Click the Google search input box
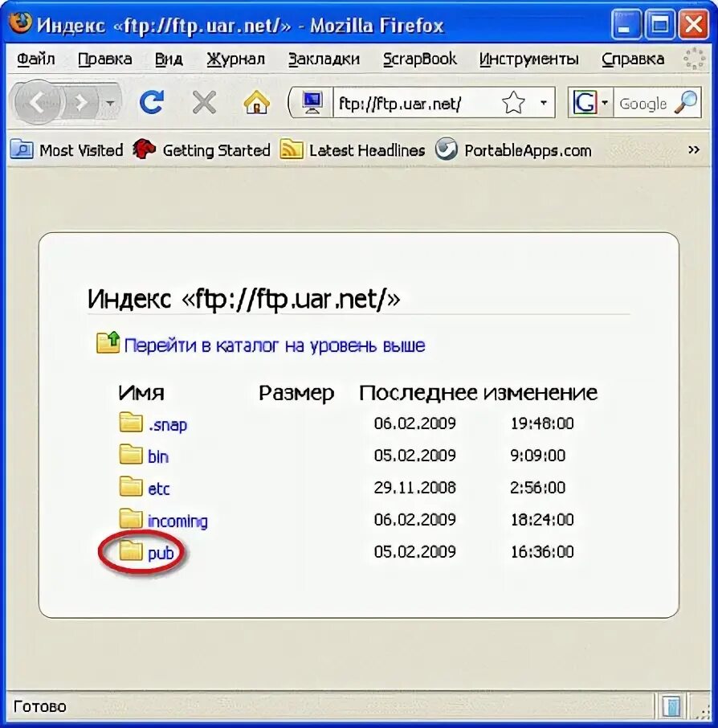Viewport: 718px width, 728px height. pos(644,103)
